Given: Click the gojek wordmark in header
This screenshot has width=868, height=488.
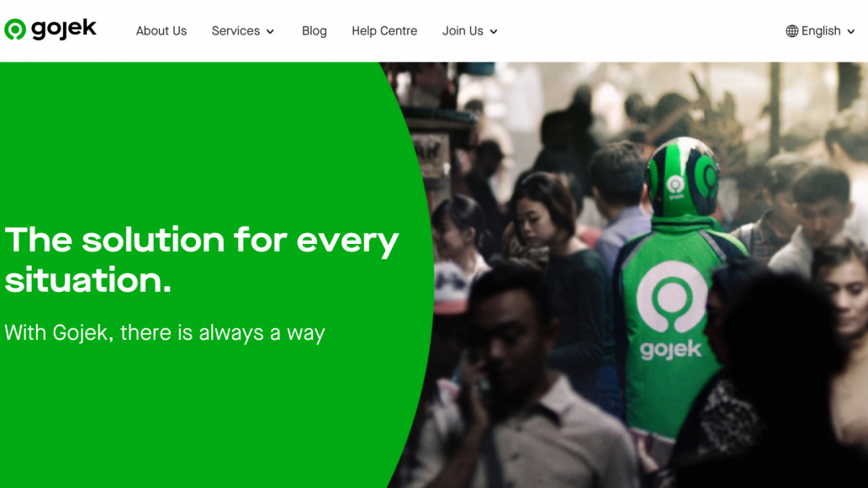Looking at the screenshot, I should [x=64, y=29].
